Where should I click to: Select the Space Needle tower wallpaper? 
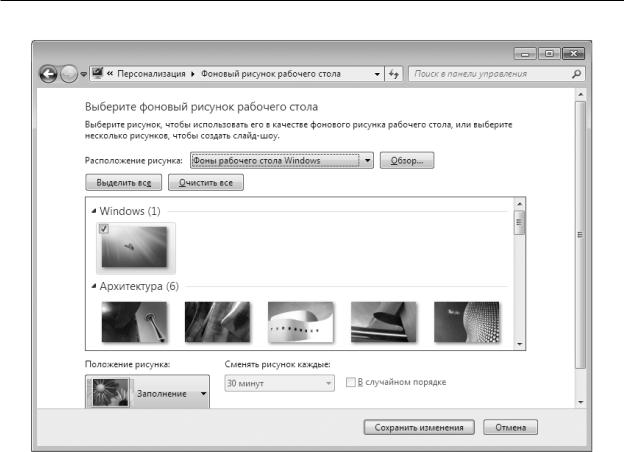pos(135,322)
